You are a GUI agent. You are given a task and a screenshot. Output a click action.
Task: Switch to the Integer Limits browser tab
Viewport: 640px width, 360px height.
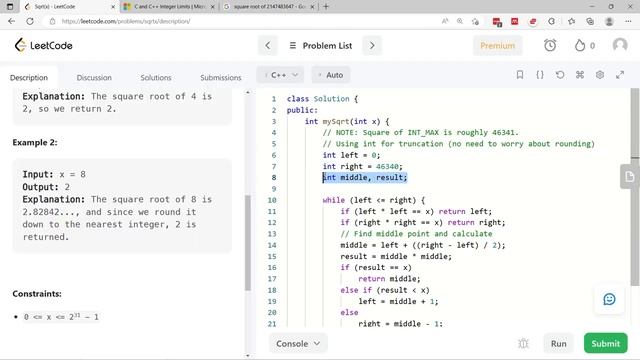169,7
